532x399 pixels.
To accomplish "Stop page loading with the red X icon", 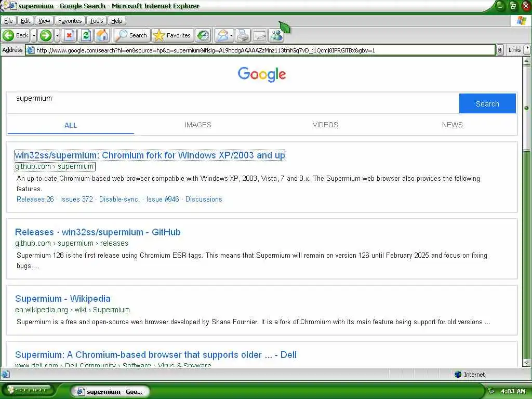I will coord(69,35).
